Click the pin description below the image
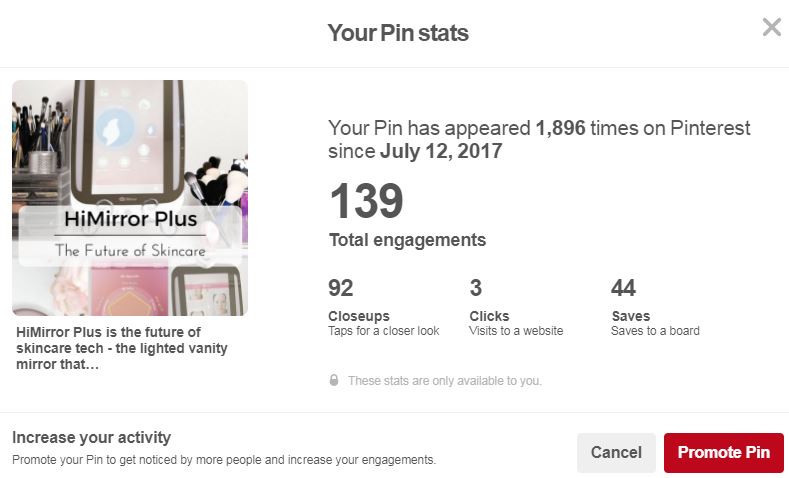Image resolution: width=789 pixels, height=478 pixels. coord(122,348)
